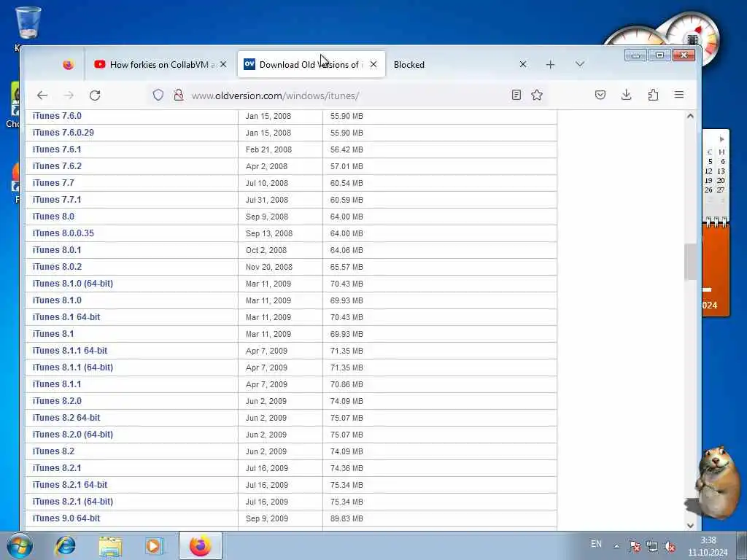Open the iTunes 7.6.1 link
Image resolution: width=747 pixels, height=560 pixels.
tap(57, 149)
